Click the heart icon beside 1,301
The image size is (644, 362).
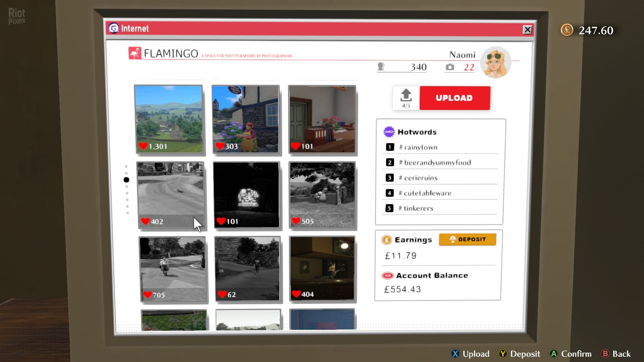pyautogui.click(x=143, y=146)
